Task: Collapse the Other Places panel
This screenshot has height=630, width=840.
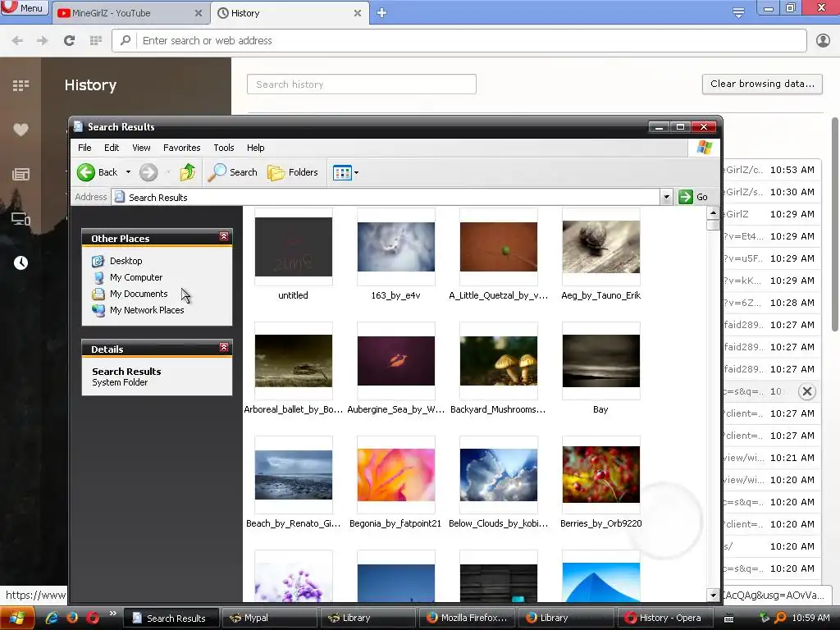Action: [x=224, y=237]
